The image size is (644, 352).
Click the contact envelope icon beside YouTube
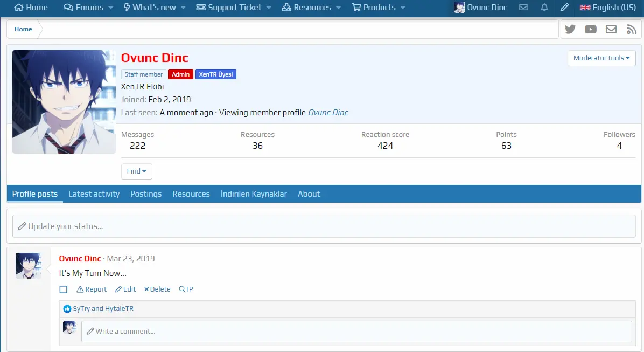[x=611, y=29]
